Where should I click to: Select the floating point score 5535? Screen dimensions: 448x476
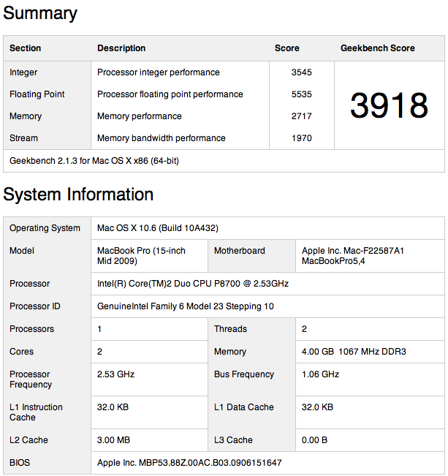[301, 94]
